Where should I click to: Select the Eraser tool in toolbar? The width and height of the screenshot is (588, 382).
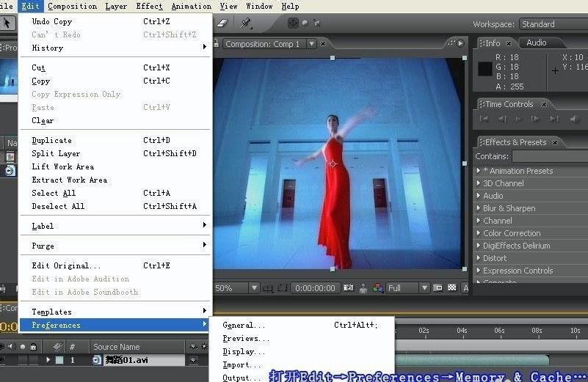[224, 23]
